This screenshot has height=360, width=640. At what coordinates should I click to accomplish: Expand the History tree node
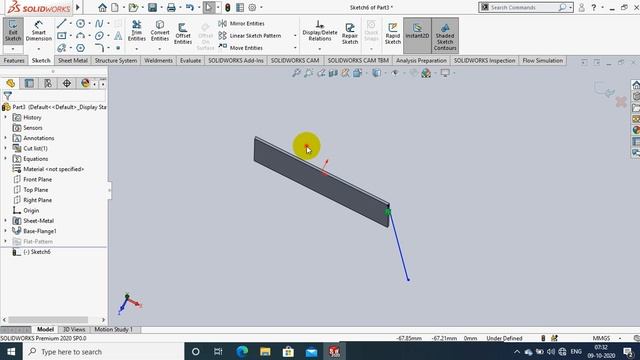point(5,117)
